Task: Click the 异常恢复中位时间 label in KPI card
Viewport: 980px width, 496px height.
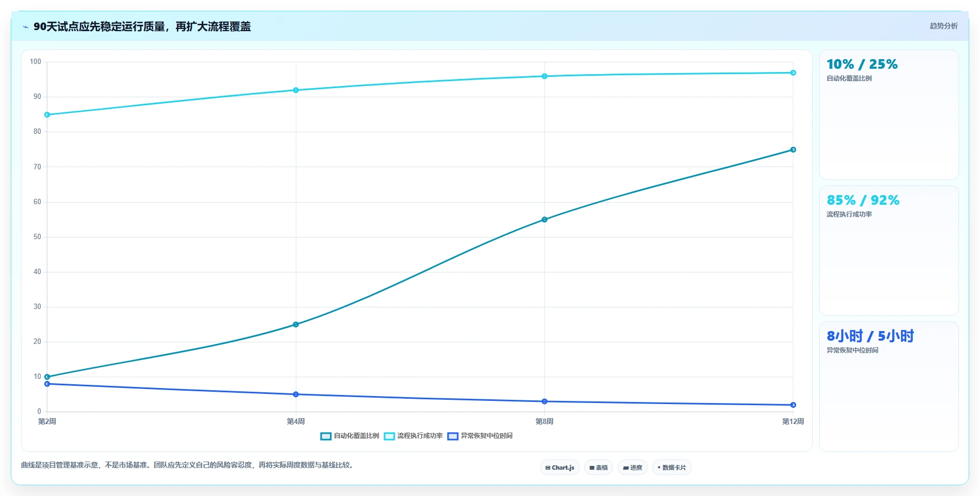Action: pos(852,350)
